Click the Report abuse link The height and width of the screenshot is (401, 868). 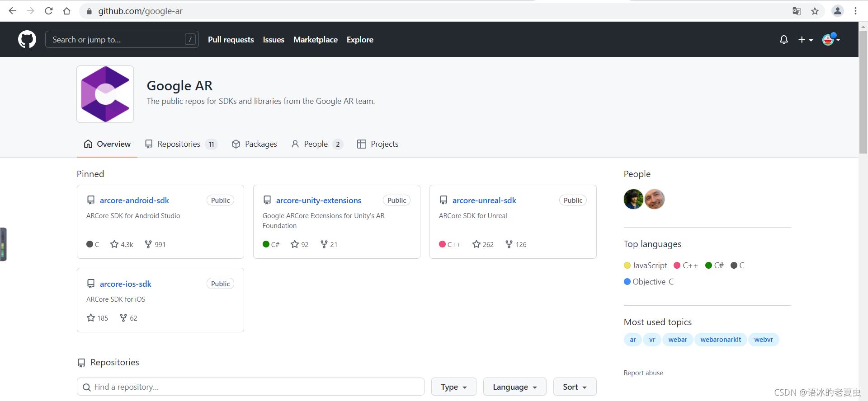(x=643, y=373)
